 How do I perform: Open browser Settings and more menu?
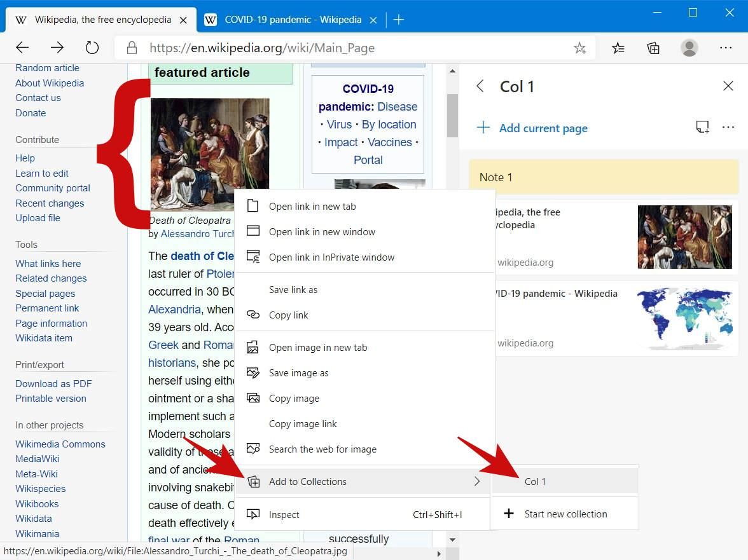tap(726, 48)
